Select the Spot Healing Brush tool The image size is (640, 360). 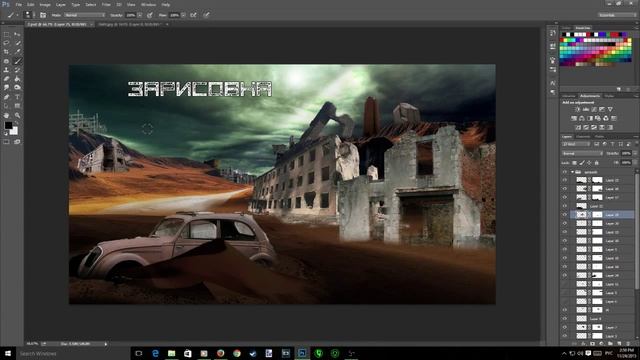click(7, 61)
